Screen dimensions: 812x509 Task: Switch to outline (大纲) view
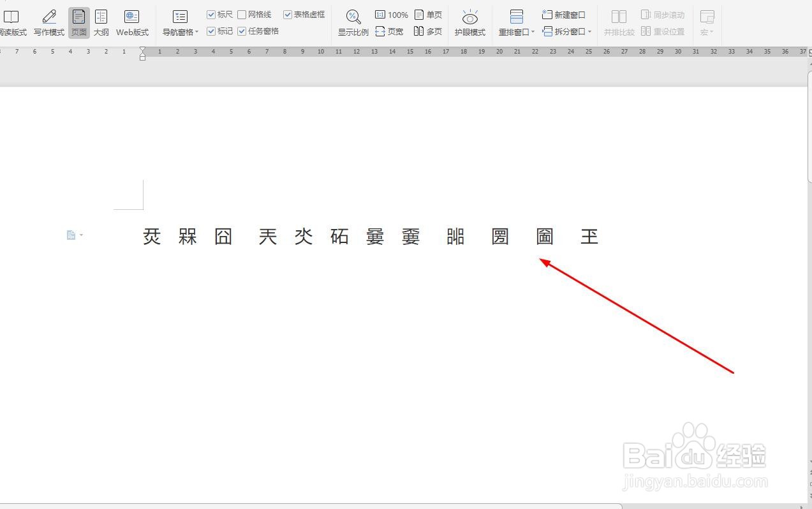pos(101,23)
